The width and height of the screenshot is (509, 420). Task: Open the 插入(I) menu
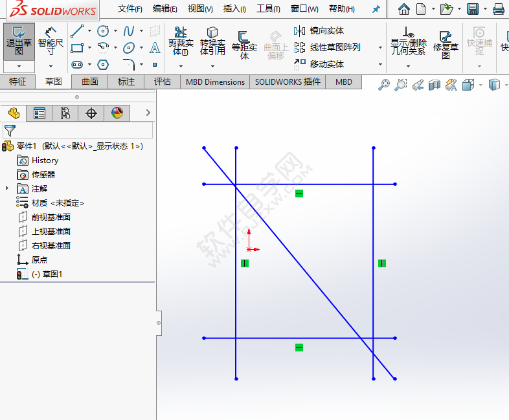pos(234,9)
